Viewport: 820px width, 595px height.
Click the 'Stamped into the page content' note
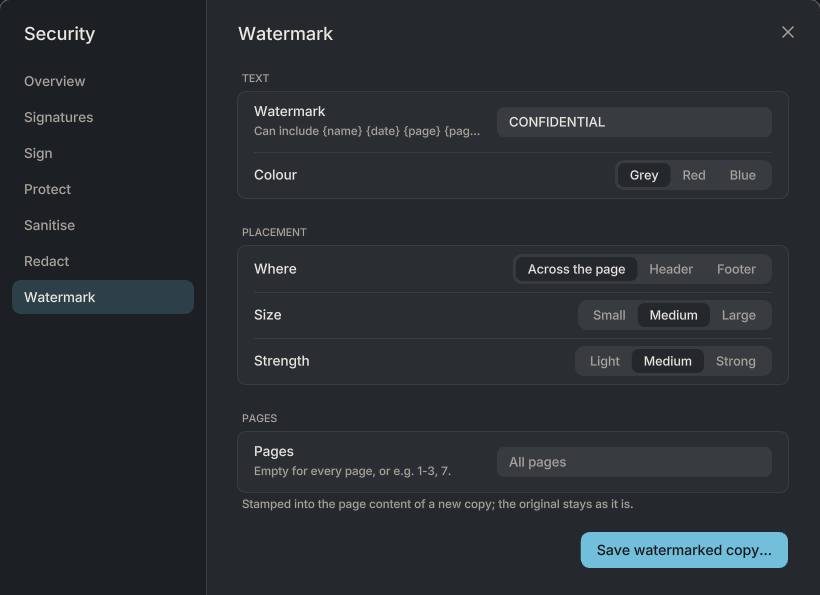click(x=437, y=504)
